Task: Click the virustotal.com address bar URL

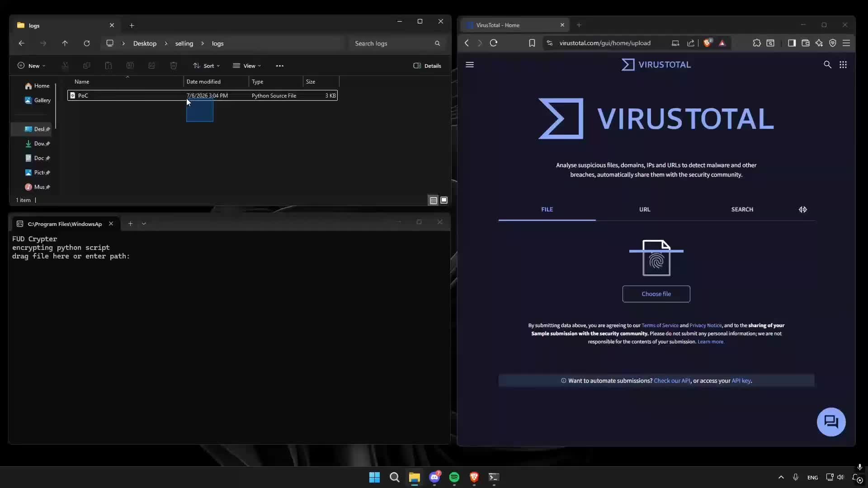Action: [605, 43]
